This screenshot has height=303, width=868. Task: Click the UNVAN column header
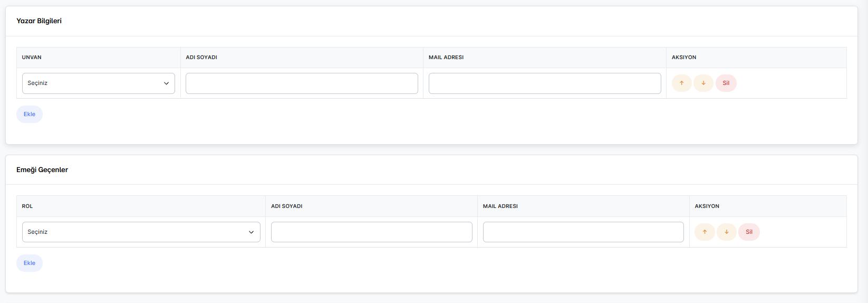[x=32, y=58]
